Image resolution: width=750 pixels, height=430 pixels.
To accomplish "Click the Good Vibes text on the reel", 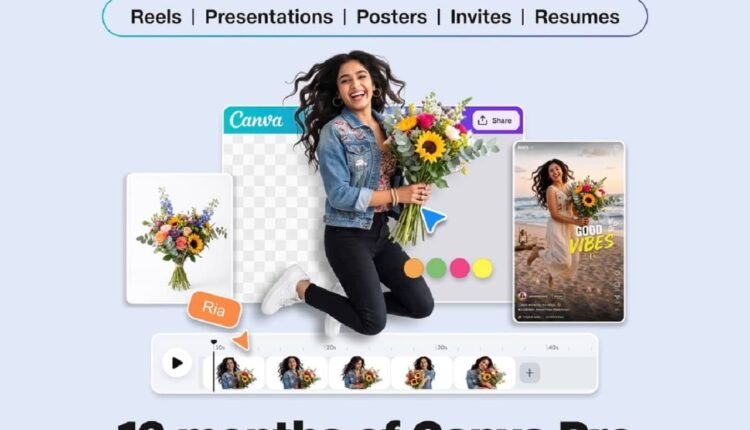I will point(593,238).
